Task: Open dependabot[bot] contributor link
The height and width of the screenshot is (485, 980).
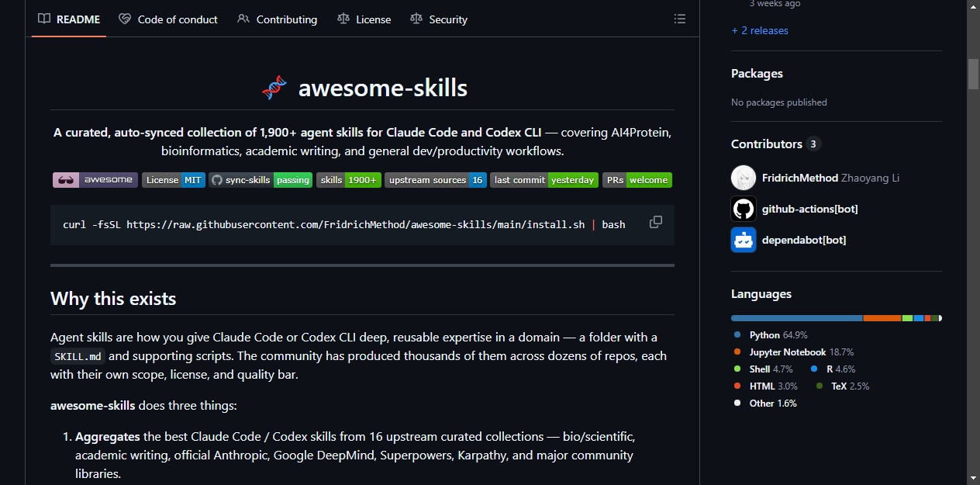Action: [x=804, y=240]
